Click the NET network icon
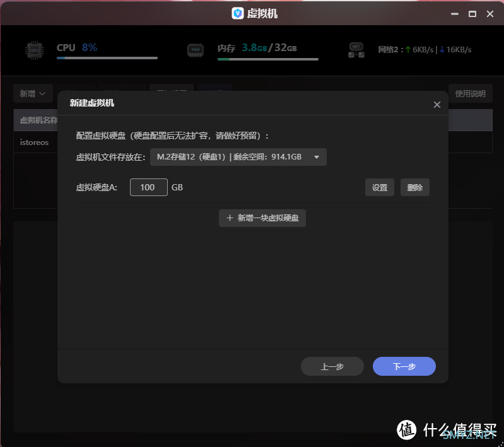 pyautogui.click(x=356, y=50)
